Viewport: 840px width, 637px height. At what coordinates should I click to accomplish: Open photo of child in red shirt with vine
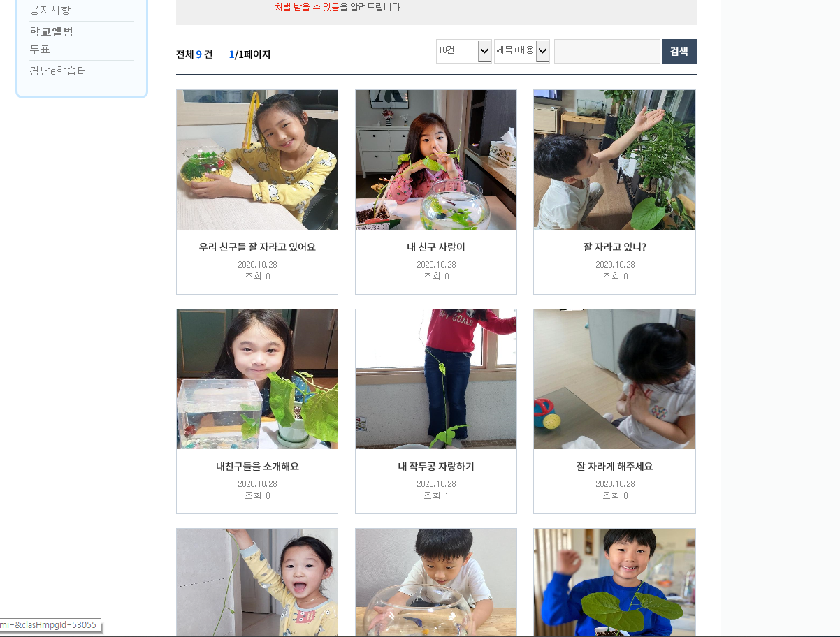[436, 379]
